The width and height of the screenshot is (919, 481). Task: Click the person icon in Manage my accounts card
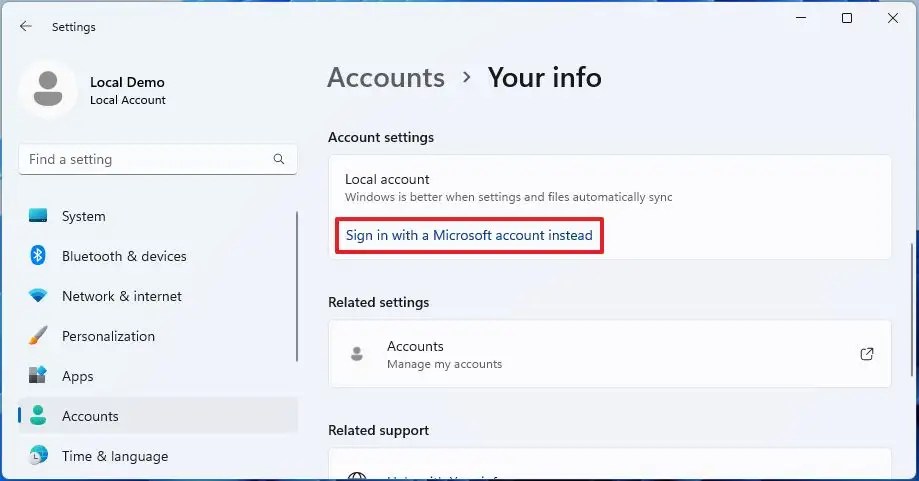tap(356, 354)
